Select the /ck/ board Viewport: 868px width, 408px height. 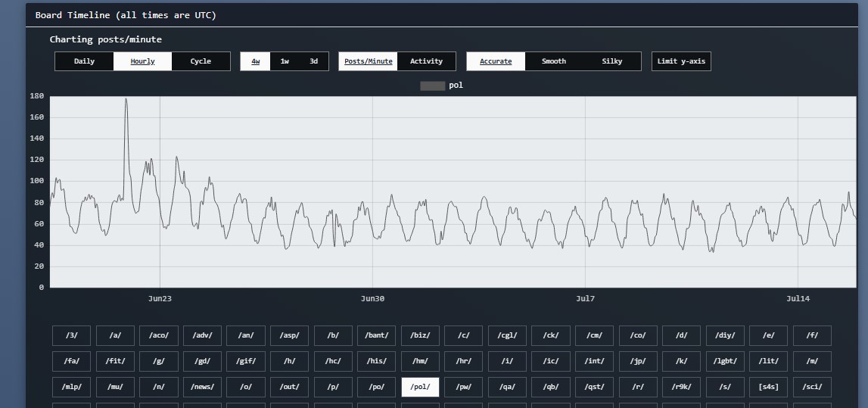(x=551, y=335)
